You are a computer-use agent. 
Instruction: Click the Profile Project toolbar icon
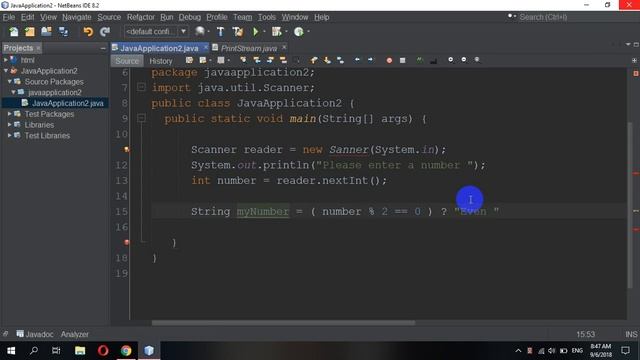tap(299, 31)
